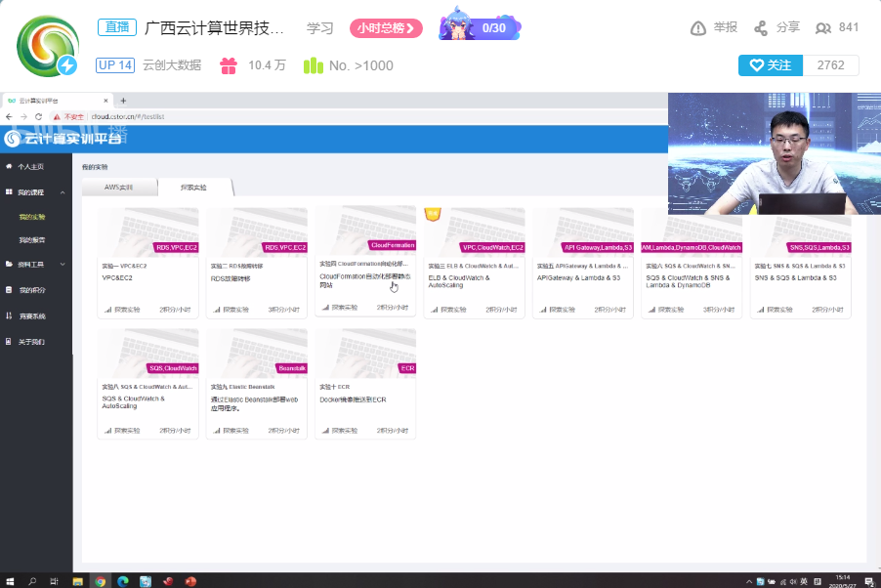Open 我的报告 in the sidebar

tap(32, 239)
